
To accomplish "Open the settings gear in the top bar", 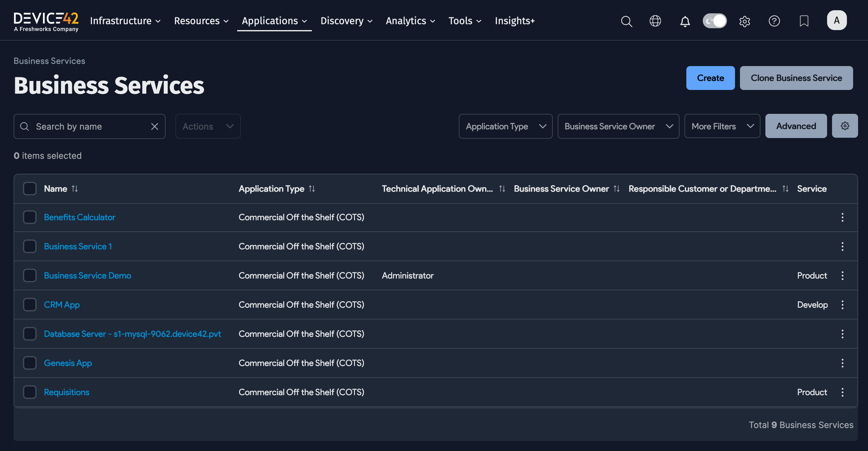I will pyautogui.click(x=745, y=21).
